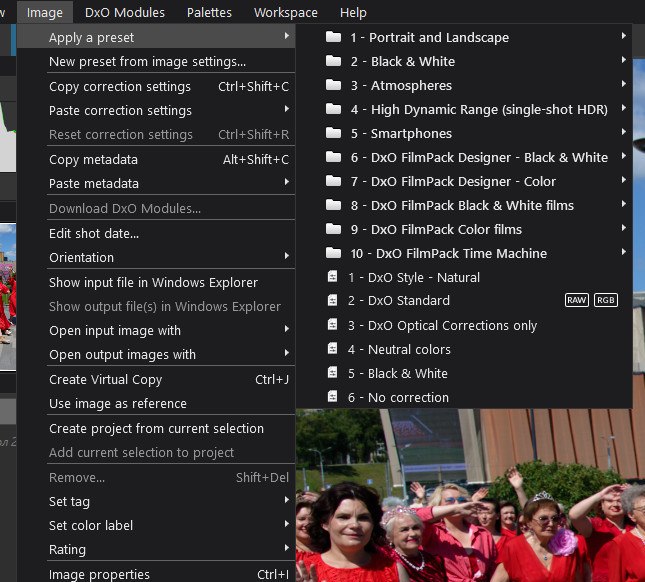Select Create Virtual Copy
The height and width of the screenshot is (582, 645).
point(156,379)
